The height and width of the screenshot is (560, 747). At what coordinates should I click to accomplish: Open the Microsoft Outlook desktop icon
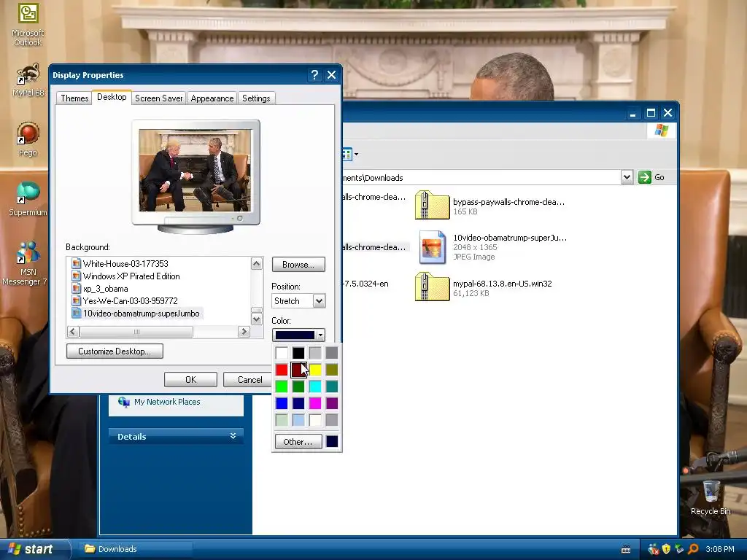coord(28,25)
